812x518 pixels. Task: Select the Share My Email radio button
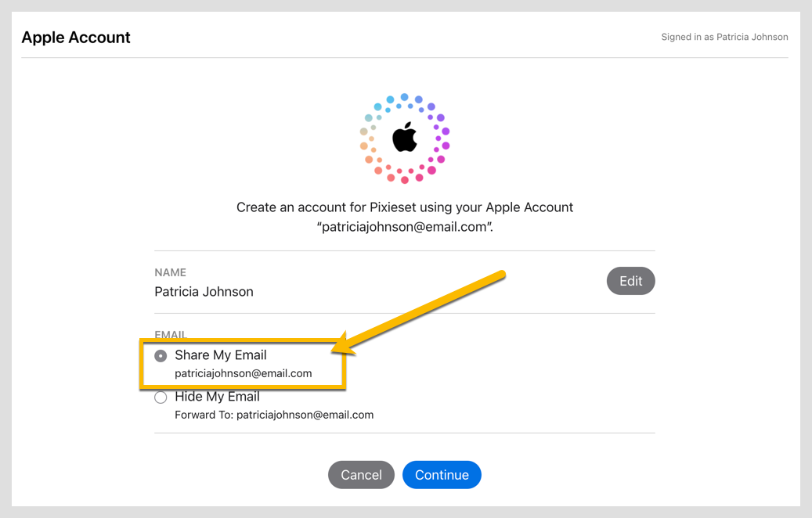pos(161,356)
